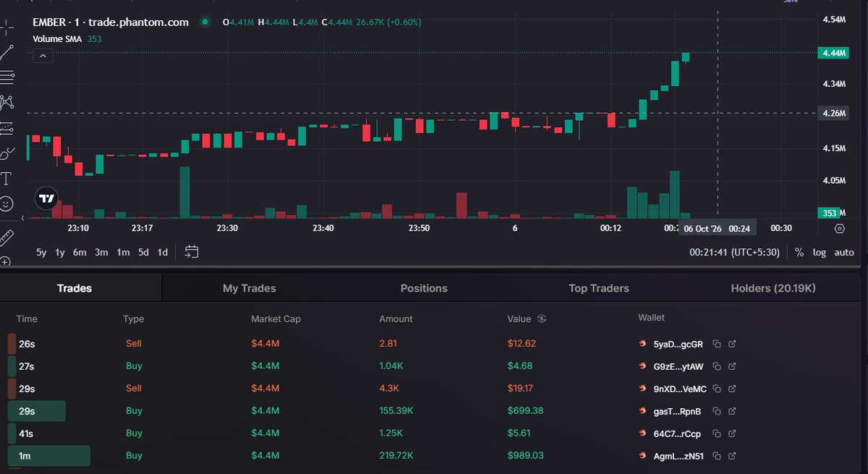Viewport: 868px width, 474px height.
Task: Click the $12.62 sell value
Action: pyautogui.click(x=522, y=344)
